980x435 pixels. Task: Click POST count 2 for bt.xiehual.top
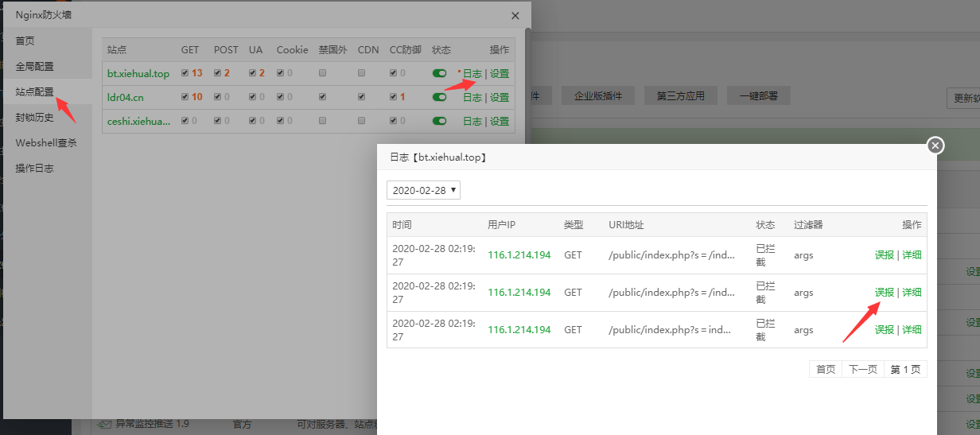[x=227, y=73]
